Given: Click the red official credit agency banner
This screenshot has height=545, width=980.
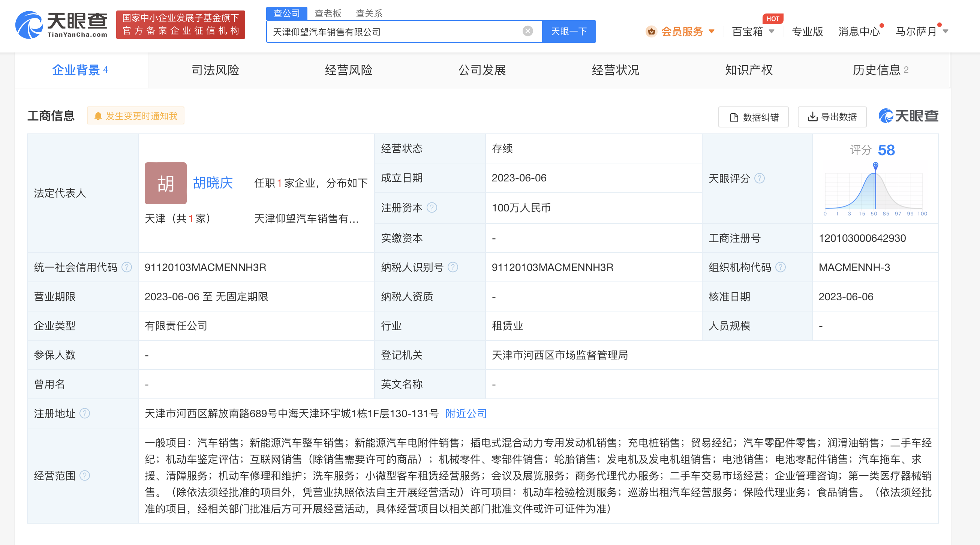Looking at the screenshot, I should click(x=180, y=25).
